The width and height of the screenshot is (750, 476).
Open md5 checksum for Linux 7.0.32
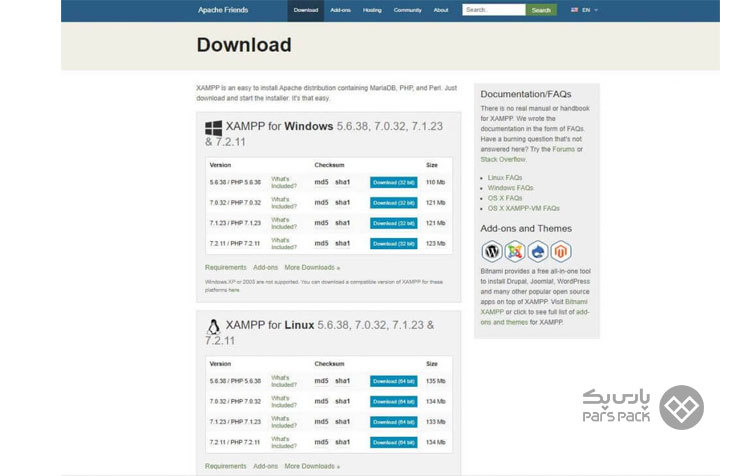tap(321, 401)
